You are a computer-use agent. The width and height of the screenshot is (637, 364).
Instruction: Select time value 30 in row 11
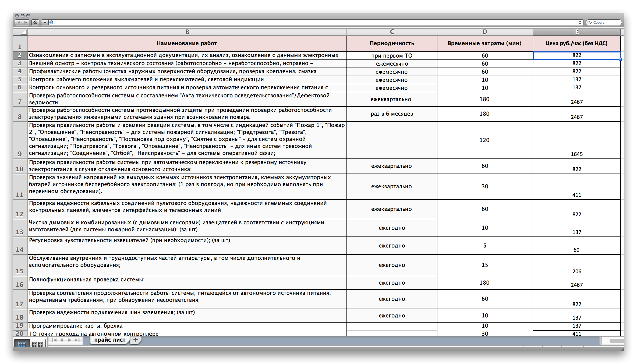click(x=485, y=187)
